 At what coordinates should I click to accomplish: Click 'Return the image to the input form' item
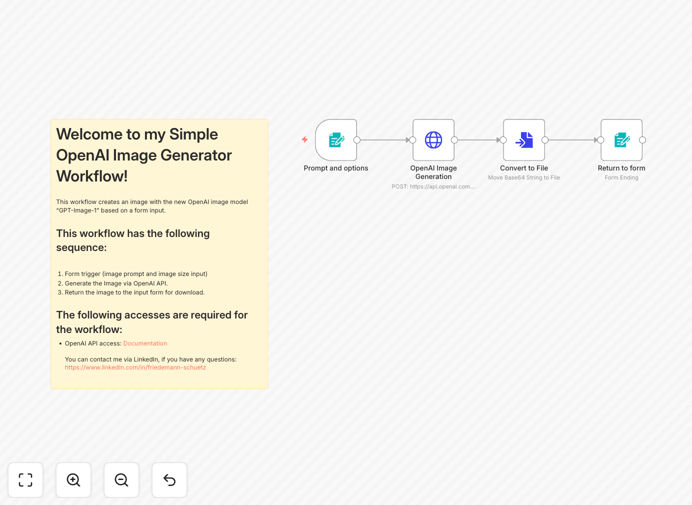point(135,292)
